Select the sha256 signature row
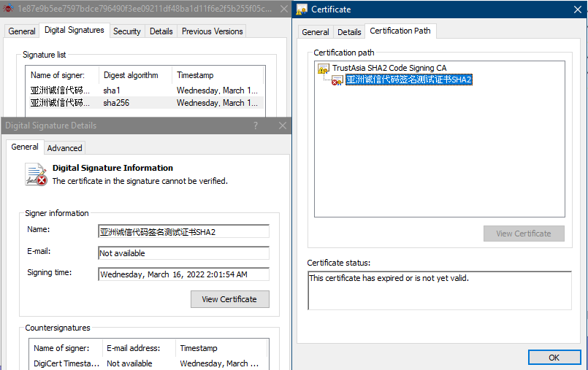This screenshot has height=370, width=588. click(146, 103)
